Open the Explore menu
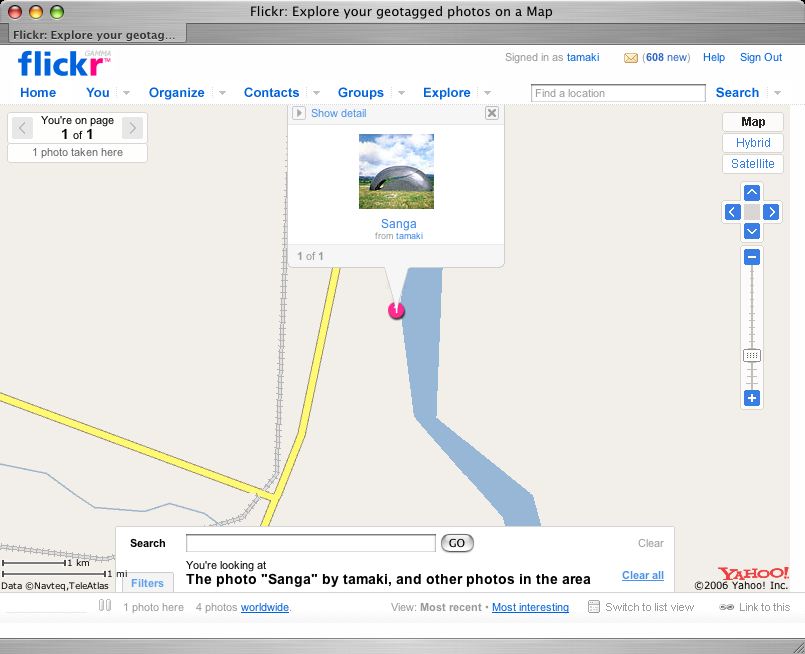This screenshot has width=805, height=654. pos(446,93)
